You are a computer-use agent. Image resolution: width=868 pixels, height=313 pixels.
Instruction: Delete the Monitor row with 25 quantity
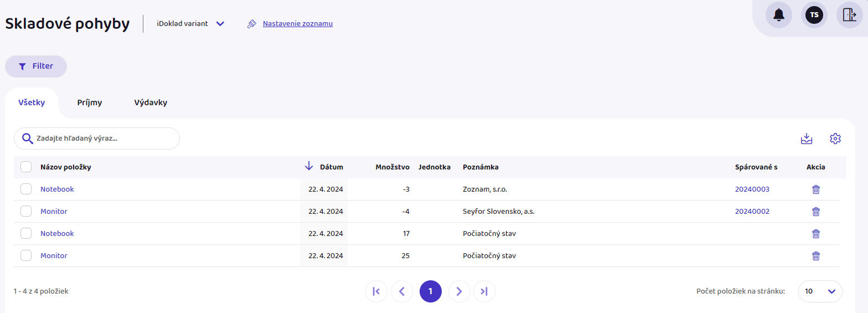click(815, 256)
